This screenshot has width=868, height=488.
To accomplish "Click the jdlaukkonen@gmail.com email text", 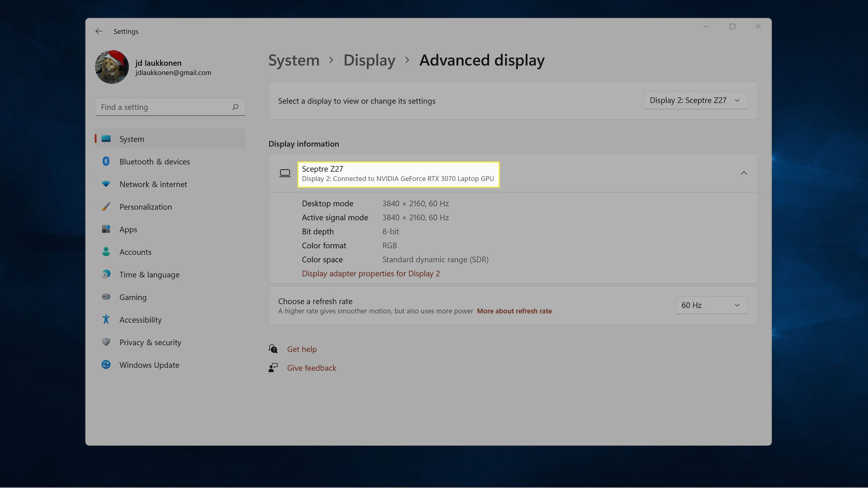I will 173,72.
